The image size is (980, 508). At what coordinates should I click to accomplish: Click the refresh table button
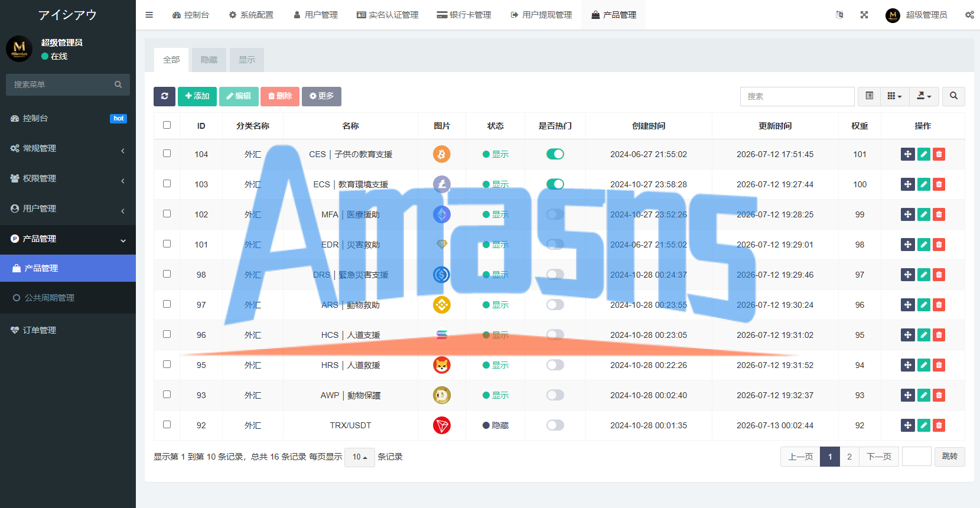164,96
